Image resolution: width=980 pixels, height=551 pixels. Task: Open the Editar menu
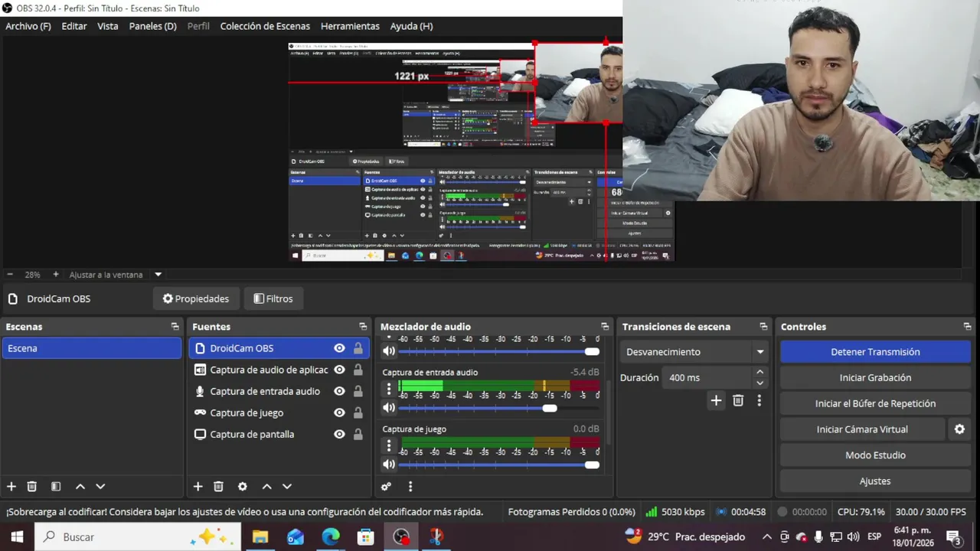74,26
